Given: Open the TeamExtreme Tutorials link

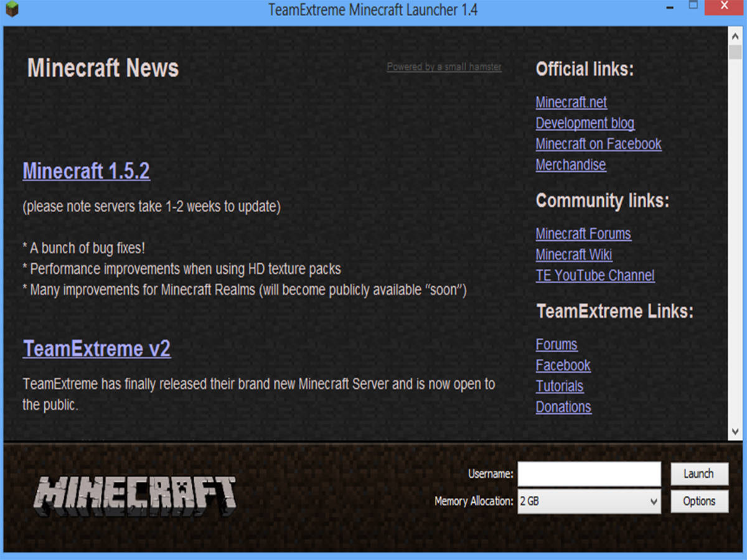Looking at the screenshot, I should (x=559, y=386).
